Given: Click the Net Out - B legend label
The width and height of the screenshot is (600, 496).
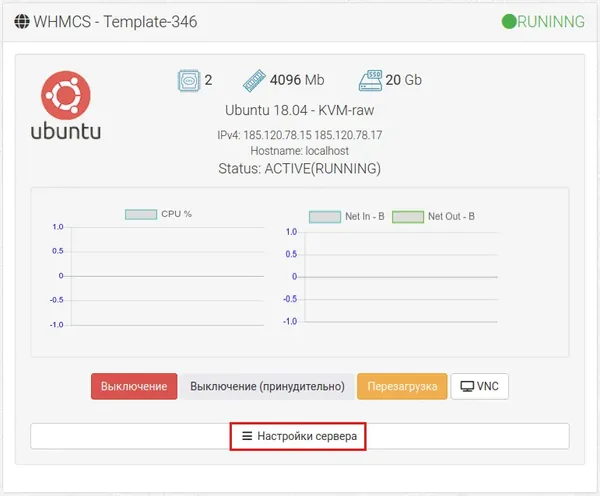Looking at the screenshot, I should pos(451,217).
